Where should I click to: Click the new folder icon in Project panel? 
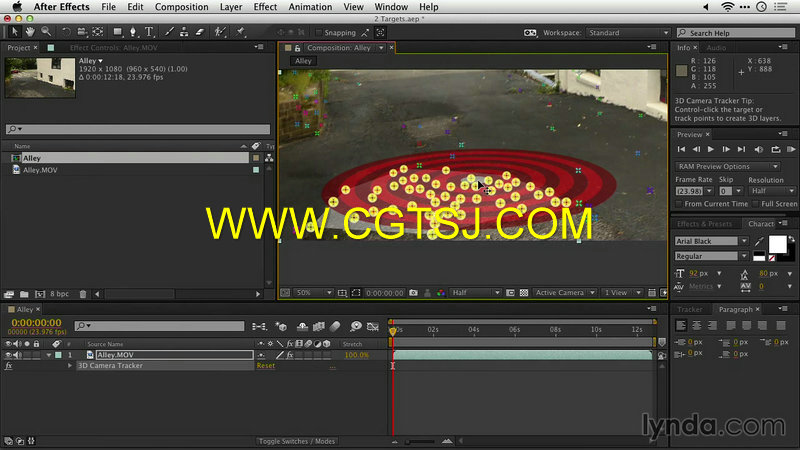click(24, 294)
